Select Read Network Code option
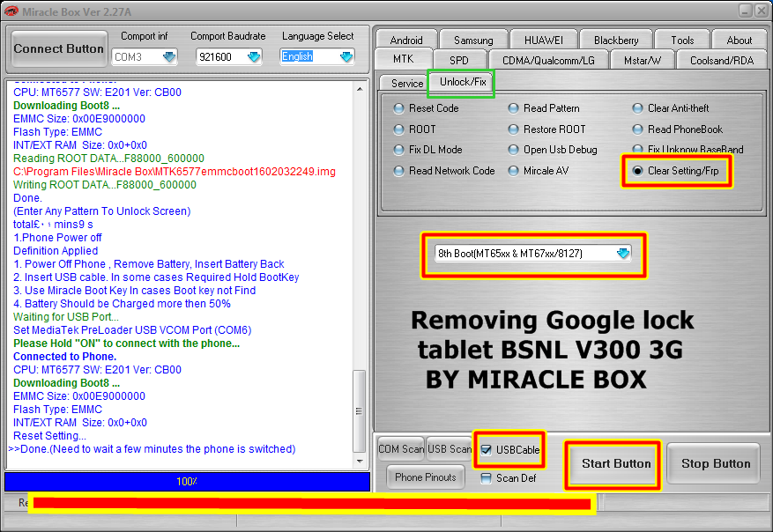This screenshot has height=532, width=773. coord(398,171)
